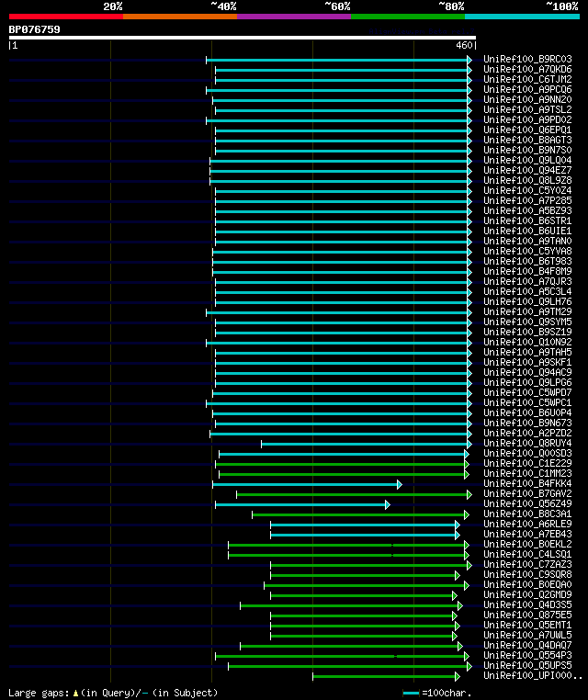This screenshot has height=700, width=588.
Task: Select the UniRef100_B9N7S0 label
Action: click(527, 150)
